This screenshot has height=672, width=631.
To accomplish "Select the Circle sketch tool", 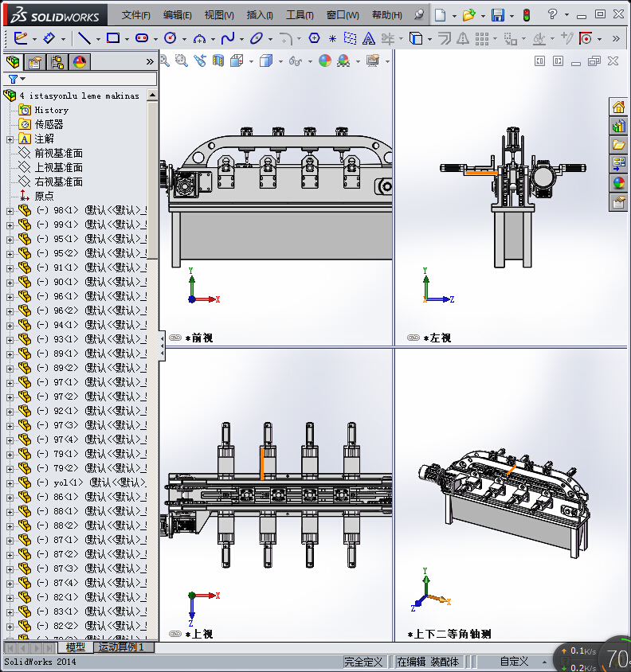I will point(170,38).
